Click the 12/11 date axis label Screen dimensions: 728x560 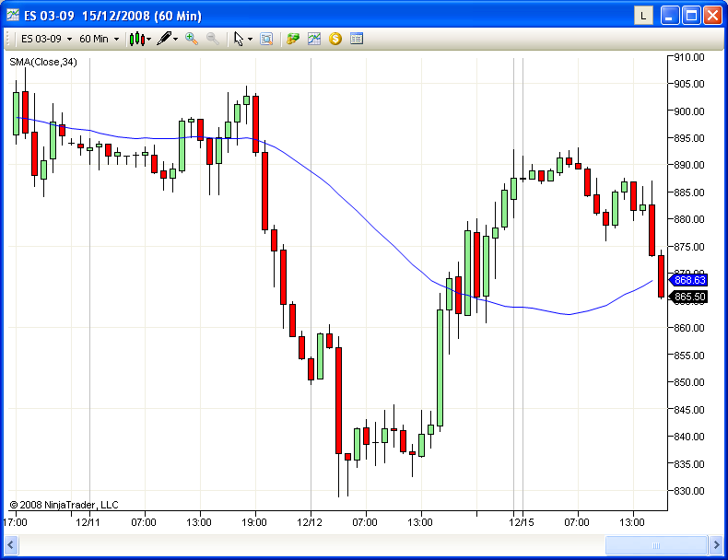point(88,522)
